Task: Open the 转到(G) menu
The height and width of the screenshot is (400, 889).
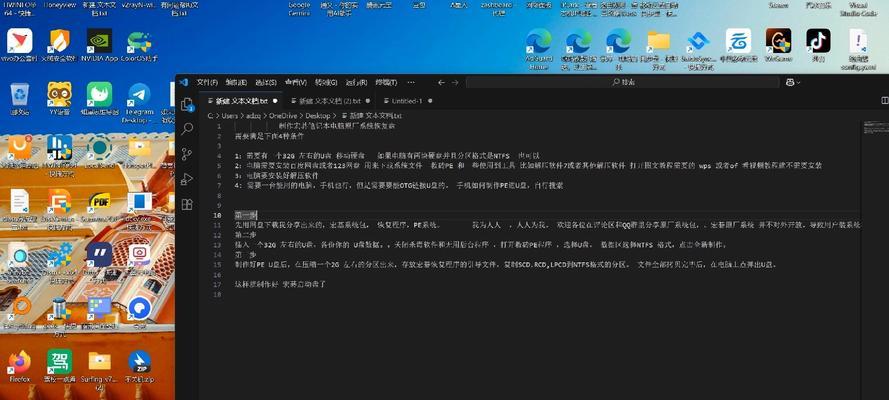Action: (326, 83)
